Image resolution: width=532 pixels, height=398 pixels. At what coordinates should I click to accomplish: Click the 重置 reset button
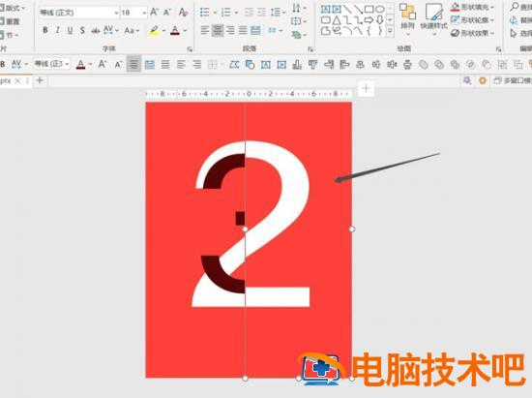point(11,21)
